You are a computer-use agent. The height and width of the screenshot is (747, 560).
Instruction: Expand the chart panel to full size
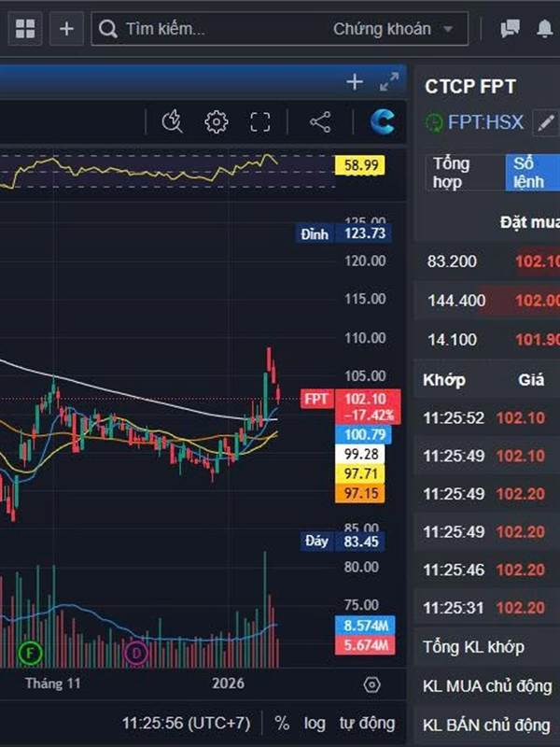(389, 82)
